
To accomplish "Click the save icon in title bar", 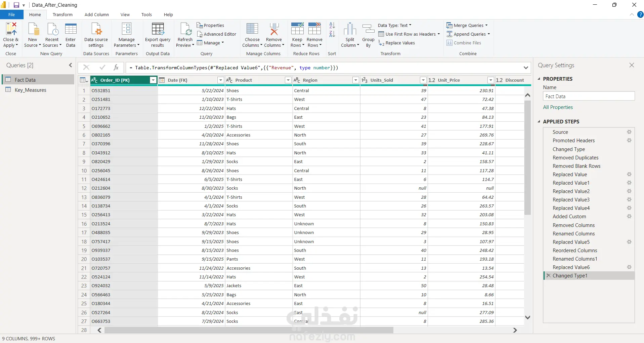I will (x=16, y=5).
